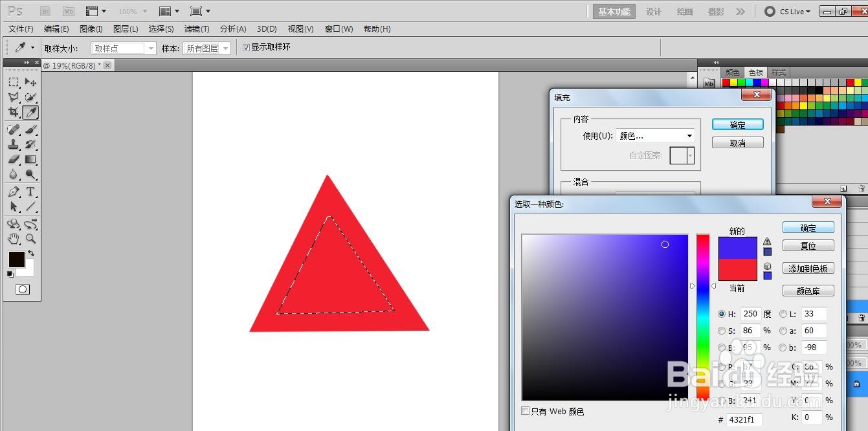This screenshot has height=431, width=868.
Task: Open the Image menu (图像)
Action: [91, 29]
